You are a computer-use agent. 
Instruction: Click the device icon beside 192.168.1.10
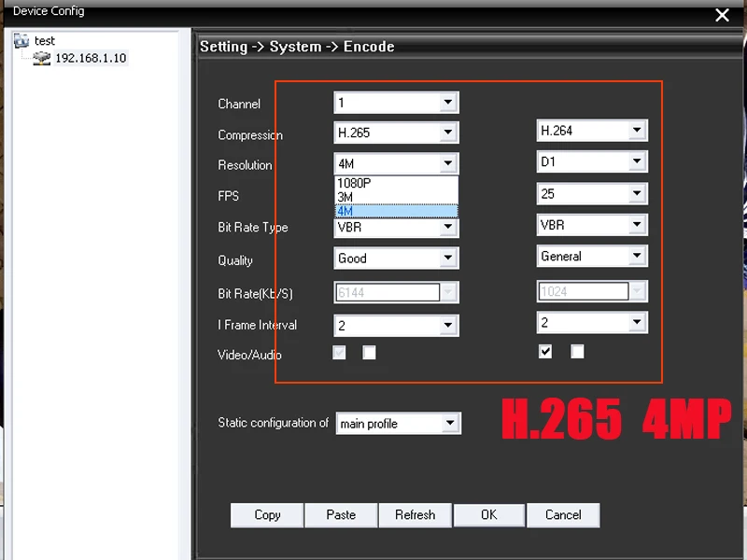41,58
